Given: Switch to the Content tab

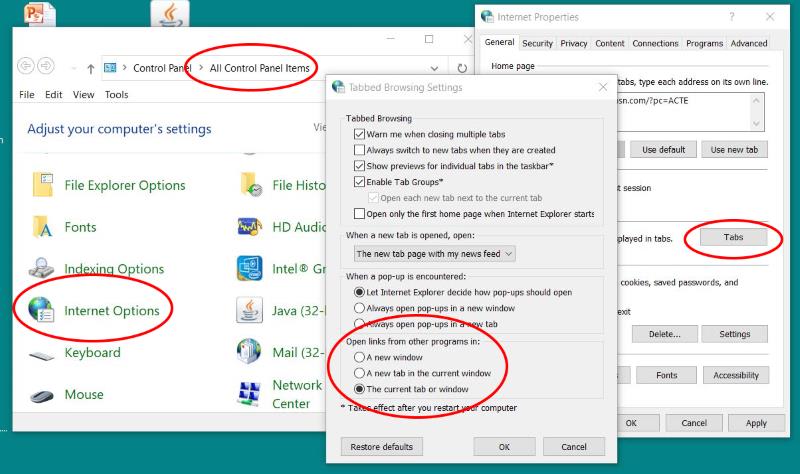Looking at the screenshot, I should [610, 43].
